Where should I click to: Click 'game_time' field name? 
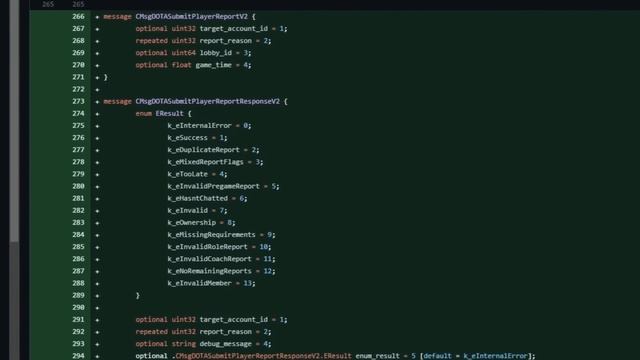(x=213, y=65)
